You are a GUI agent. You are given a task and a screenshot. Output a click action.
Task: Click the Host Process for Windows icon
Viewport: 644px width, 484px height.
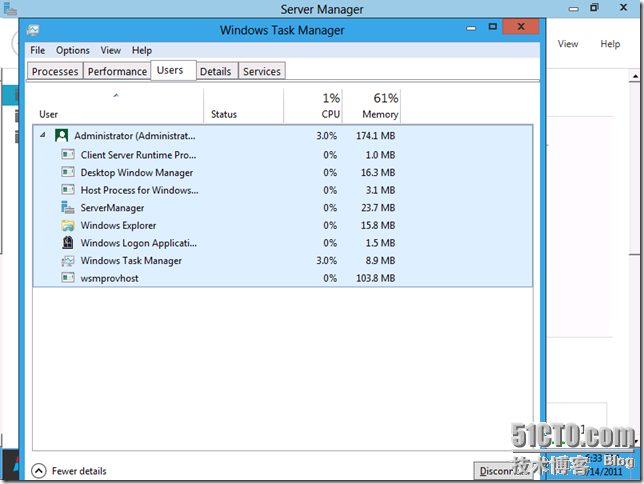tap(68, 189)
